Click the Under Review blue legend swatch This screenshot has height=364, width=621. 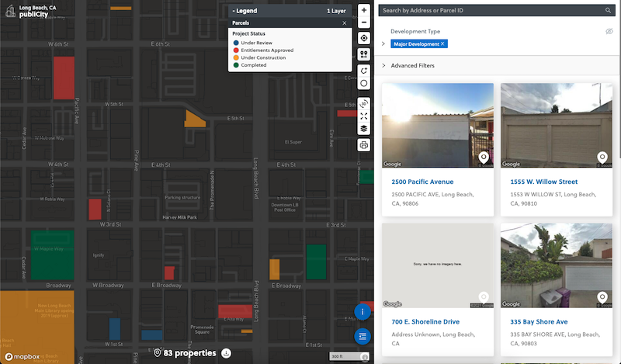(236, 43)
